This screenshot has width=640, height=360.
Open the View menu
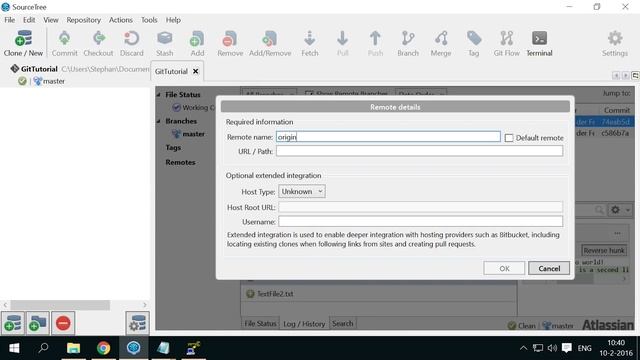(51, 20)
